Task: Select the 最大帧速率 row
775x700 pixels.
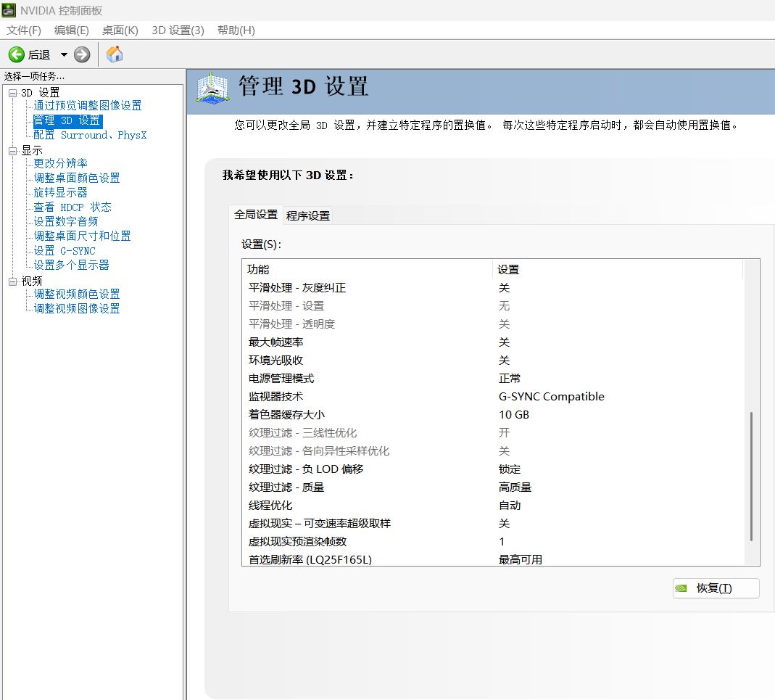Action: click(493, 342)
